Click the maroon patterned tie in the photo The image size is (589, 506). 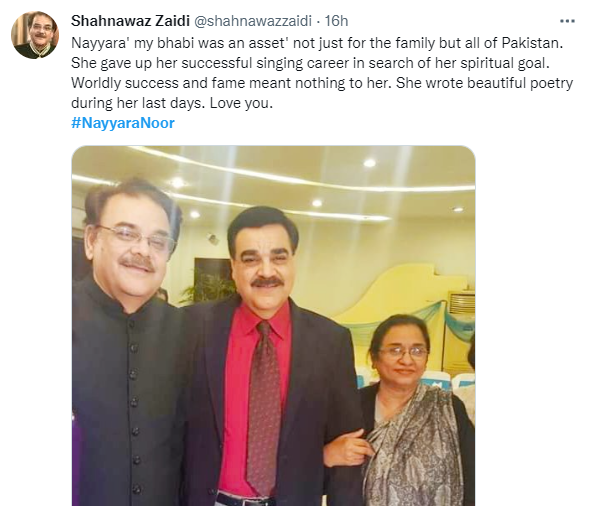pyautogui.click(x=264, y=408)
